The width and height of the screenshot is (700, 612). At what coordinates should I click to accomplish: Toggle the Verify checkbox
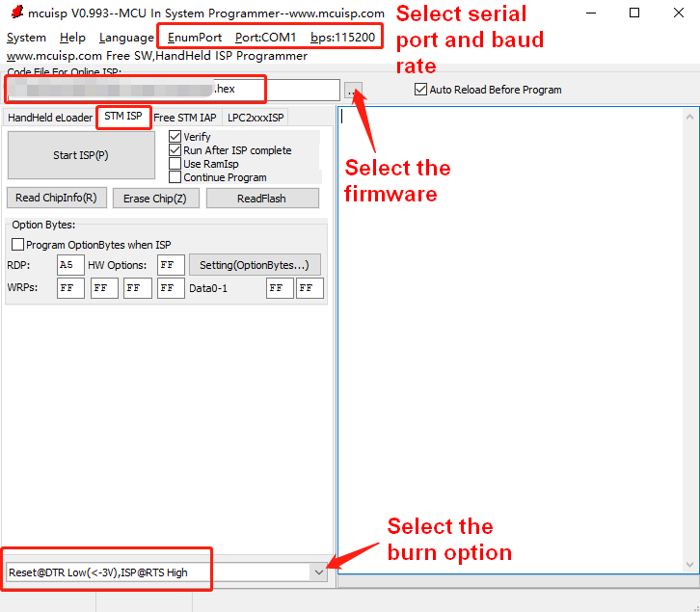click(175, 137)
